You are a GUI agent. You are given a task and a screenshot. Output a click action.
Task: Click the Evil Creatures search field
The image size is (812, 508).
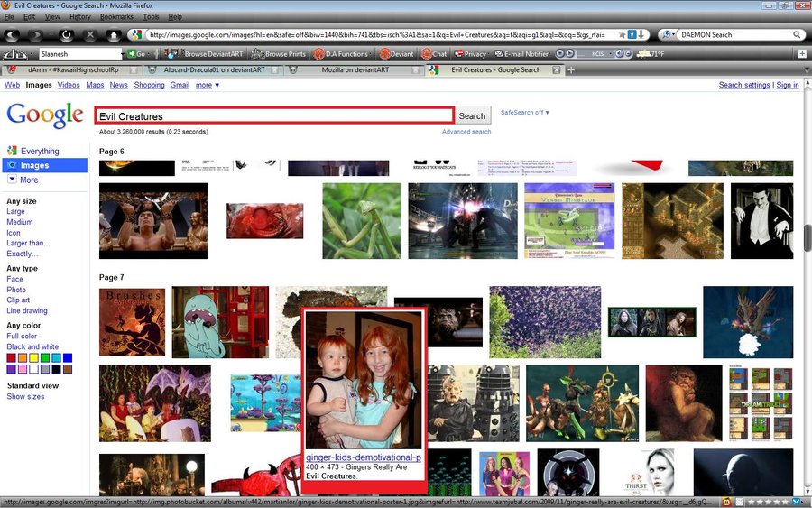(x=274, y=116)
